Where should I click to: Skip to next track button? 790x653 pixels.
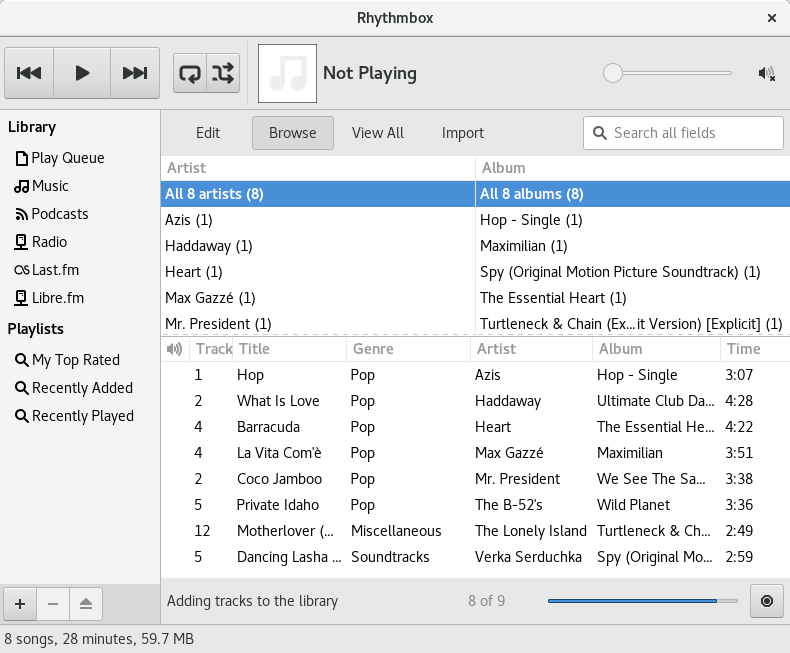coord(135,73)
